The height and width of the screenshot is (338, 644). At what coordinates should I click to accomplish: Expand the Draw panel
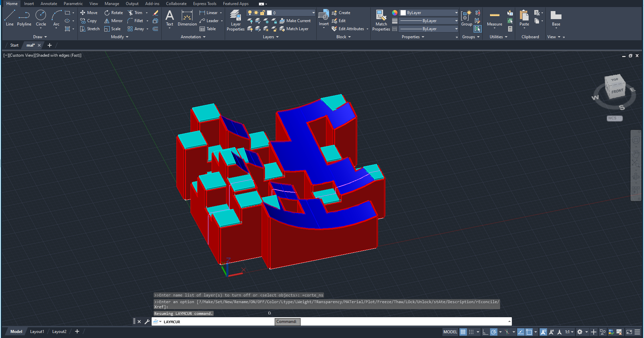click(x=40, y=37)
